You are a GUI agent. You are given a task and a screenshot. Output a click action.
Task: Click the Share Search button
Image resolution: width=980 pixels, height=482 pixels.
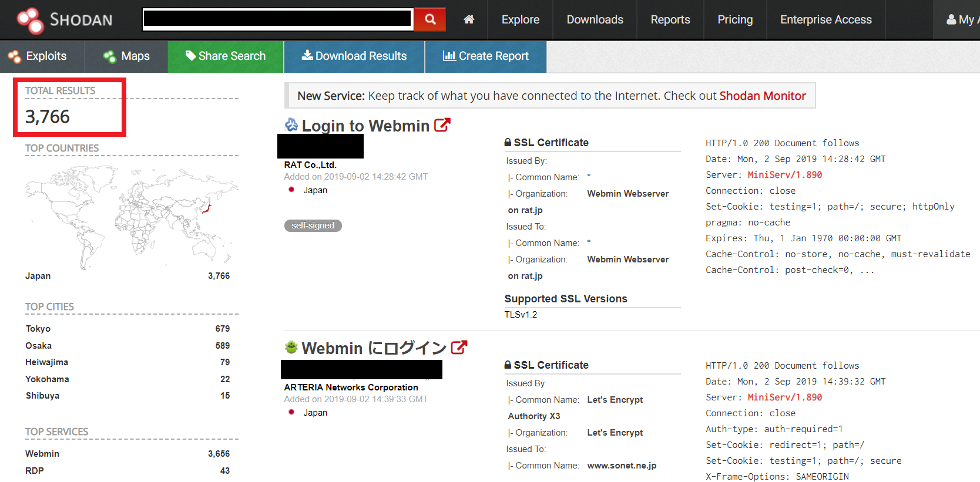pyautogui.click(x=226, y=56)
